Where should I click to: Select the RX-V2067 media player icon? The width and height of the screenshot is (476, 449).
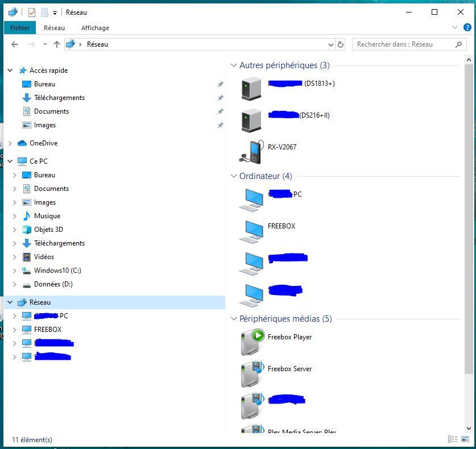click(251, 152)
